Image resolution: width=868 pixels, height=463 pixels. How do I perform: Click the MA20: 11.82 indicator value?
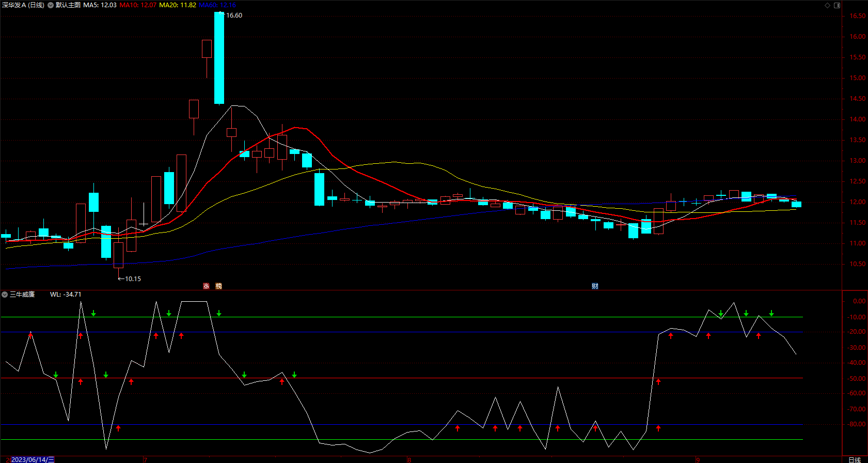178,5
